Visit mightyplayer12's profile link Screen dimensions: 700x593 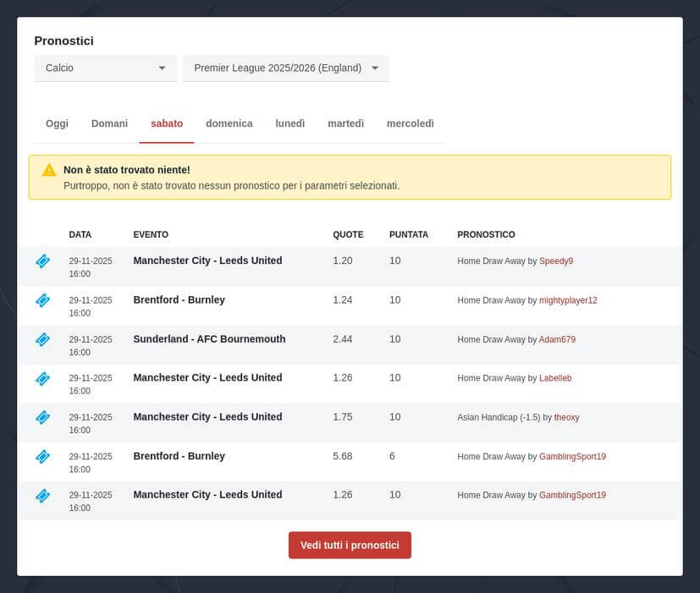coord(568,300)
